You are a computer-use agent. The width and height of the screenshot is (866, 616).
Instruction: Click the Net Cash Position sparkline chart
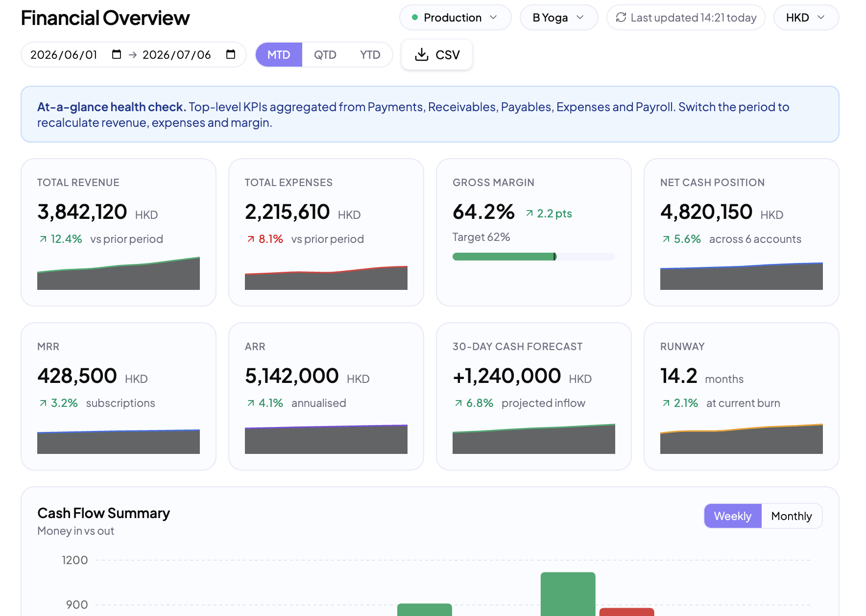(x=742, y=276)
